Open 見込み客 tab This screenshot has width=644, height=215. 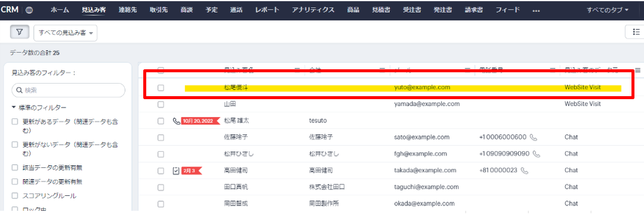[x=93, y=10]
